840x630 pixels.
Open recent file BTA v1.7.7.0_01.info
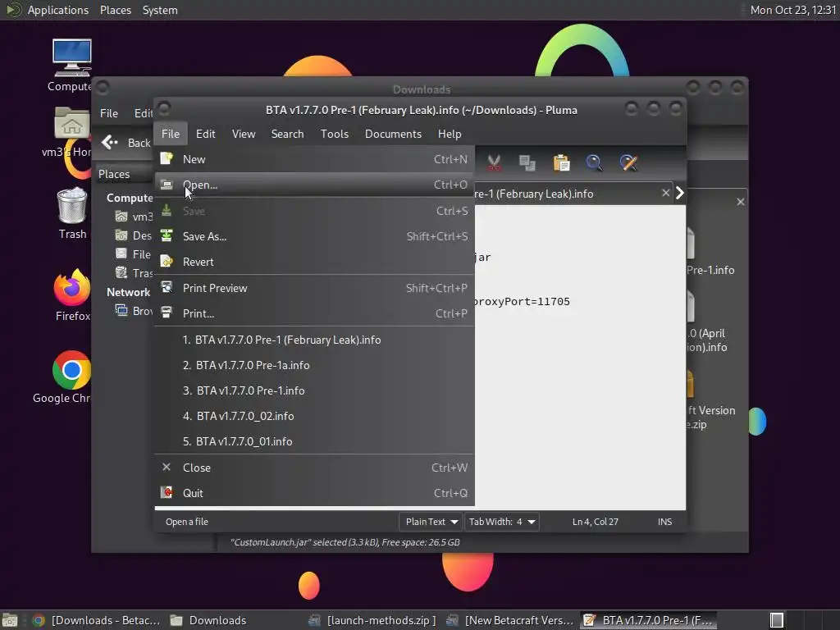(x=314, y=441)
